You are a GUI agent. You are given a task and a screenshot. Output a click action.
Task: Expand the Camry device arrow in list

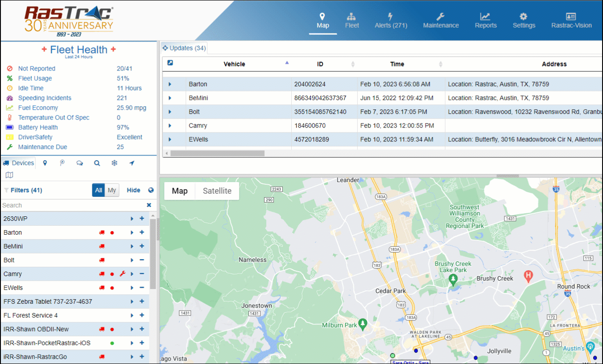132,274
